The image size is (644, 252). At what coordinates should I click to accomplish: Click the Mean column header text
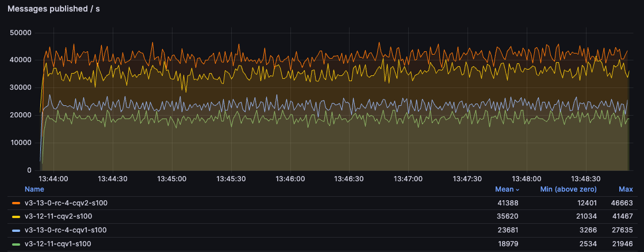pyautogui.click(x=504, y=189)
